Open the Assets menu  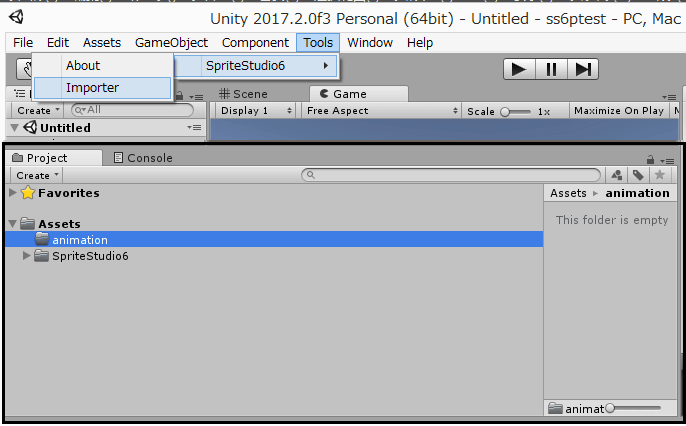coord(102,42)
